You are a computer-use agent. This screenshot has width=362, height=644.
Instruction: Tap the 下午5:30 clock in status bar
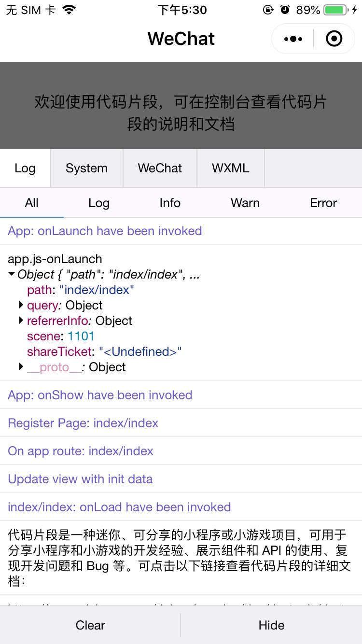[182, 10]
